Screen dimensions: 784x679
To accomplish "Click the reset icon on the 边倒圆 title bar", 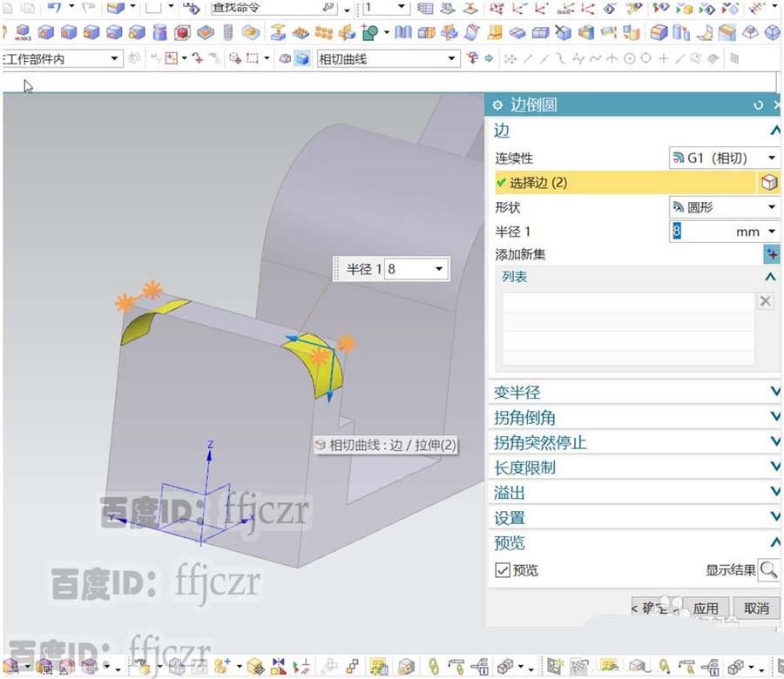I will (x=757, y=104).
